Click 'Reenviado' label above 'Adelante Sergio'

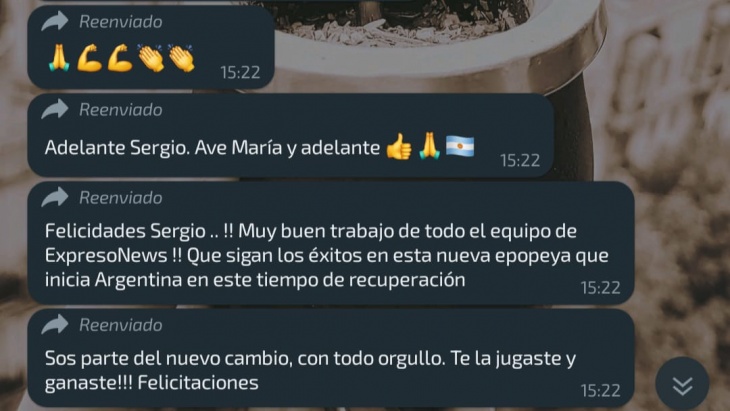pyautogui.click(x=121, y=110)
